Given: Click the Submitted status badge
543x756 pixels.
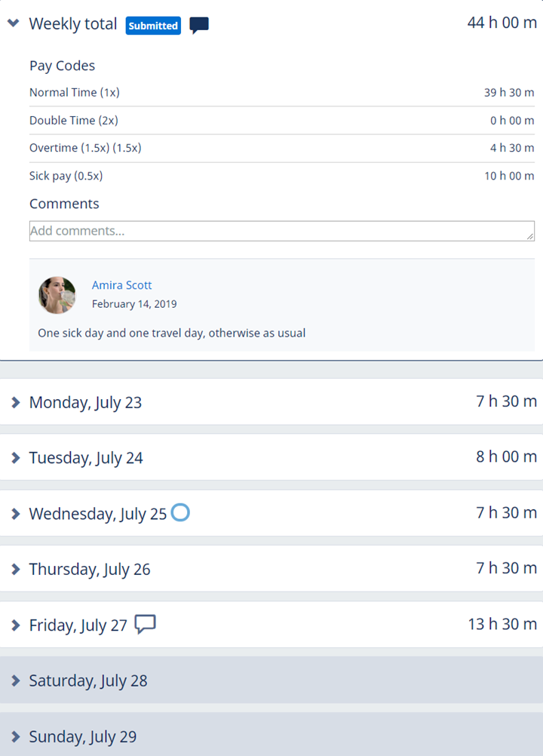Looking at the screenshot, I should click(x=153, y=26).
